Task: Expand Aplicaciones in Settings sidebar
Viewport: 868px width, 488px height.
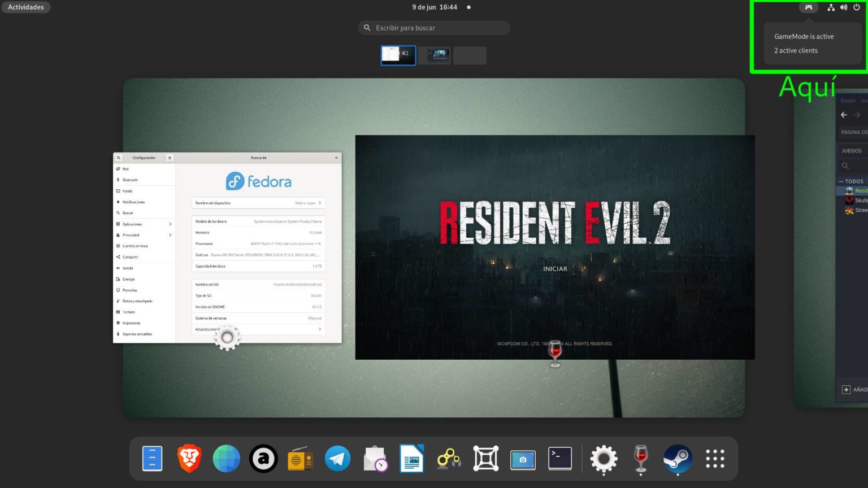Action: 145,224
